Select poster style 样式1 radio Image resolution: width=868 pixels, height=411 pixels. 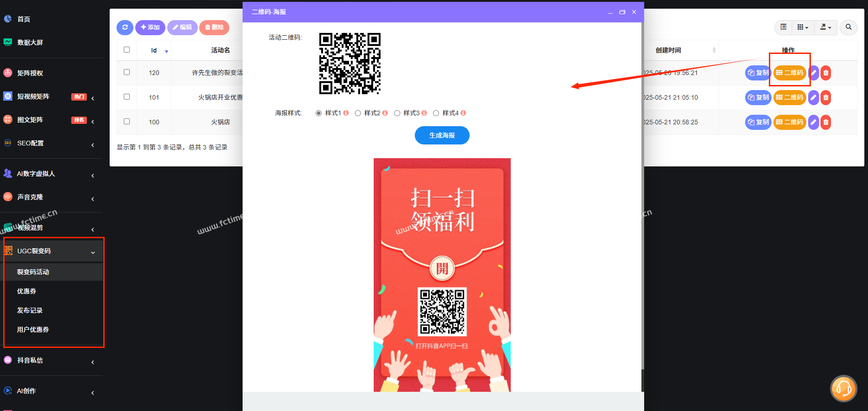[x=318, y=113]
